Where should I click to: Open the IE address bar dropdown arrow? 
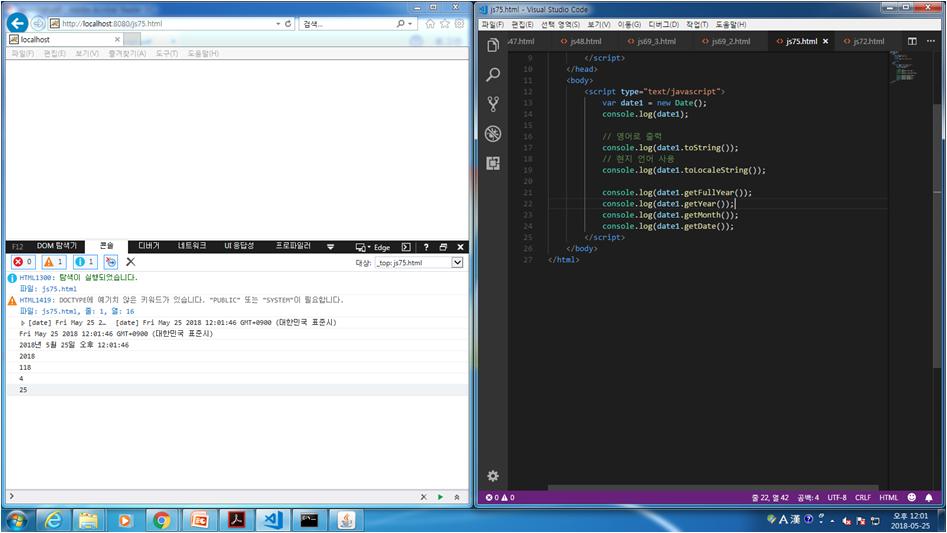pyautogui.click(x=278, y=24)
